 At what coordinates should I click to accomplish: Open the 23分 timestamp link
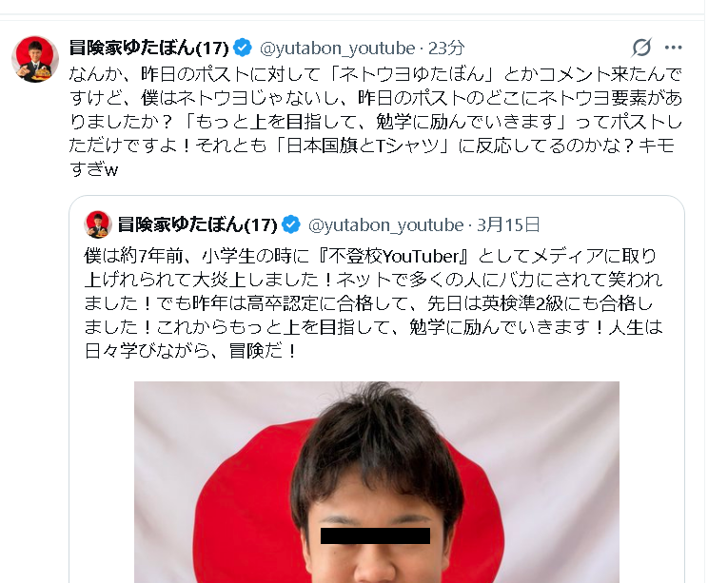(x=446, y=48)
